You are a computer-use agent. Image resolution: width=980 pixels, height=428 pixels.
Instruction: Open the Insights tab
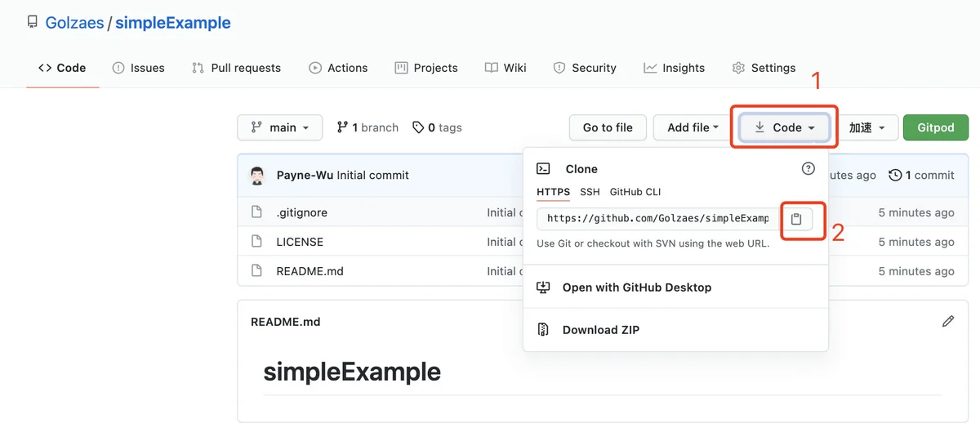pyautogui.click(x=674, y=68)
